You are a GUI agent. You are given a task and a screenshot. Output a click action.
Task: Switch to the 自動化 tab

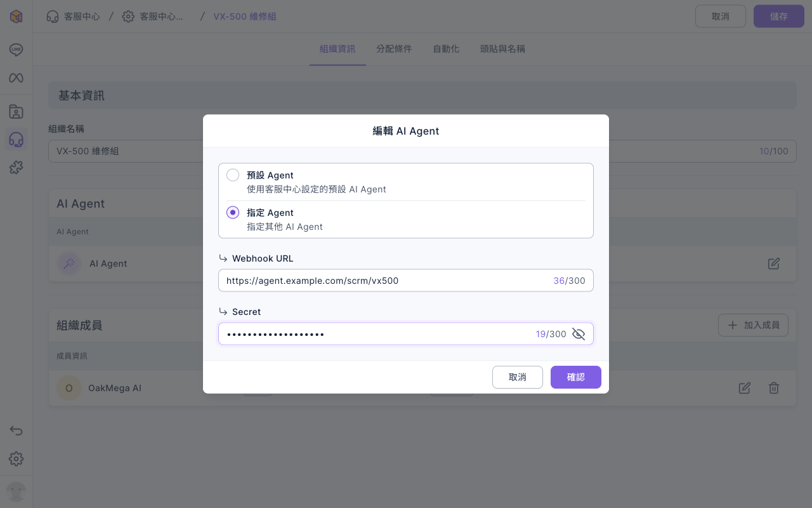(x=446, y=49)
